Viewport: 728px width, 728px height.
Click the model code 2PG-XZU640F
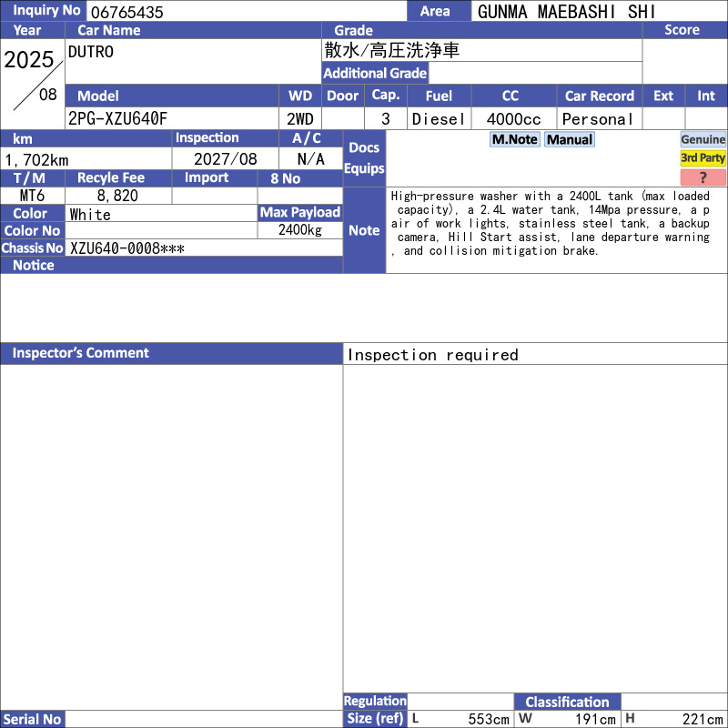tap(117, 119)
